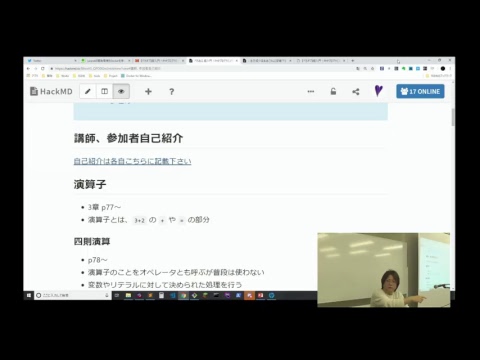Click the 3+2 inline code text
This screenshot has height=360, width=480.
pos(139,220)
